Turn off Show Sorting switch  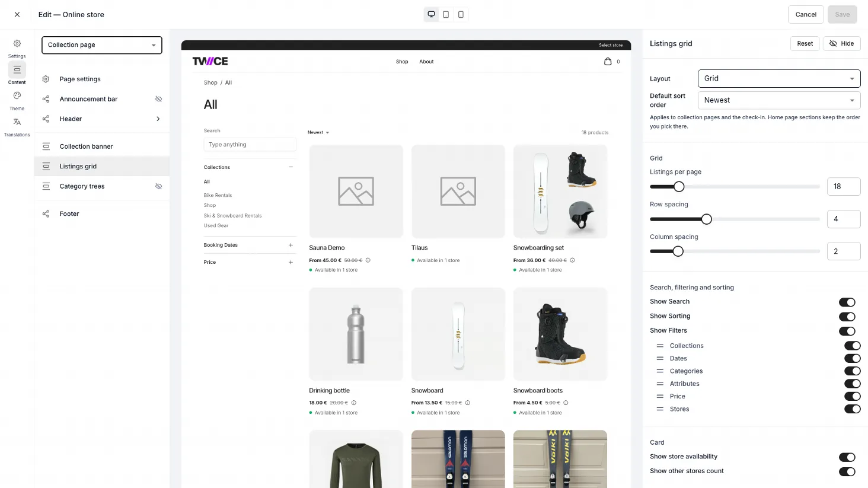(x=847, y=317)
